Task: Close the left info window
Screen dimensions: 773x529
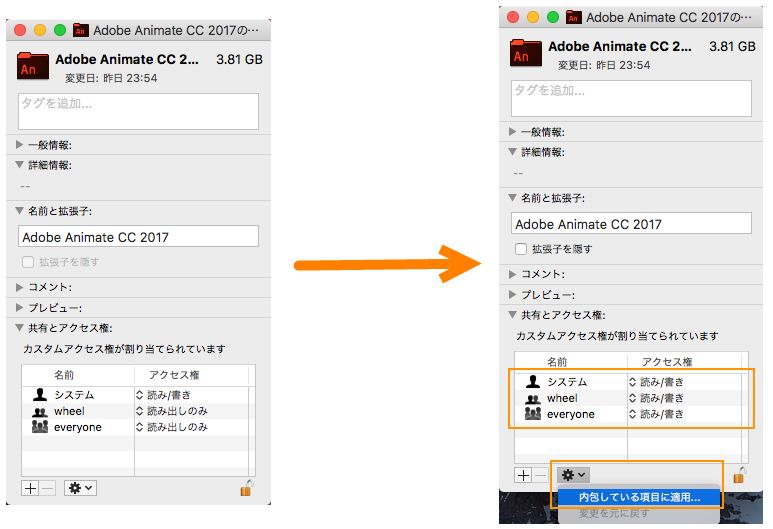Action: tap(20, 30)
